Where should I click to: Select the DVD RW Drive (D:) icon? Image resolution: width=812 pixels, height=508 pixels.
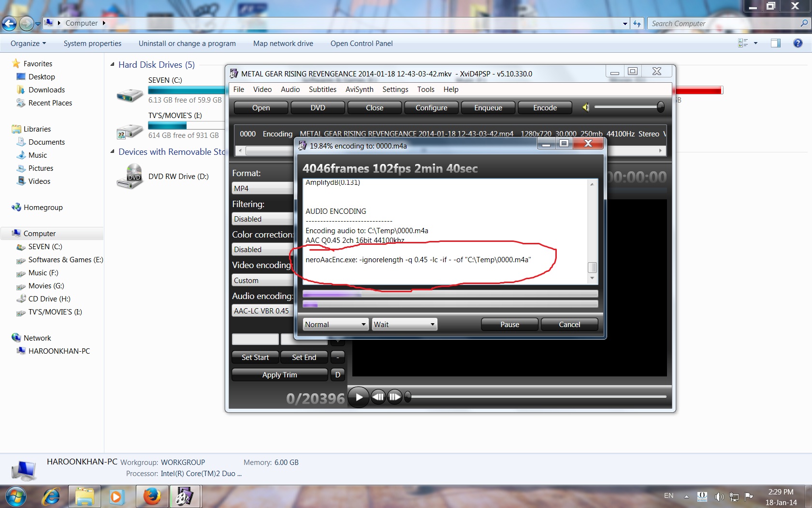click(x=130, y=176)
